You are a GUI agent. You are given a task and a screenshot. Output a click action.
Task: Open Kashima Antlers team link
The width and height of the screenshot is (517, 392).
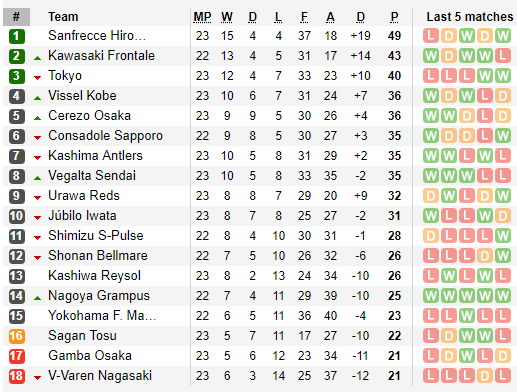coord(95,156)
